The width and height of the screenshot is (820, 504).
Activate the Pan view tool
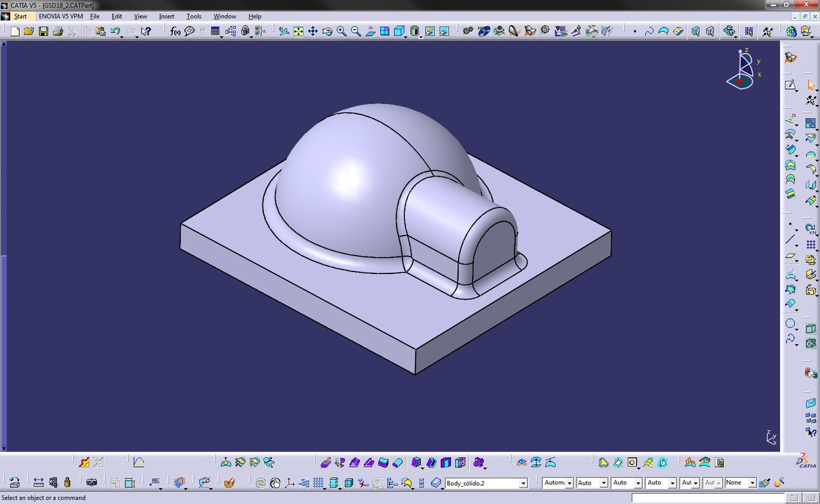pos(313,31)
